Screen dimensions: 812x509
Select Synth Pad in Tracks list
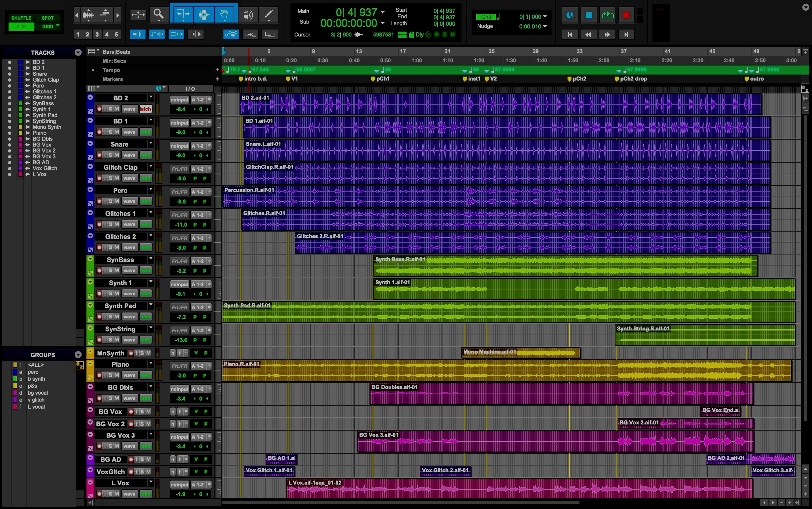(x=45, y=115)
